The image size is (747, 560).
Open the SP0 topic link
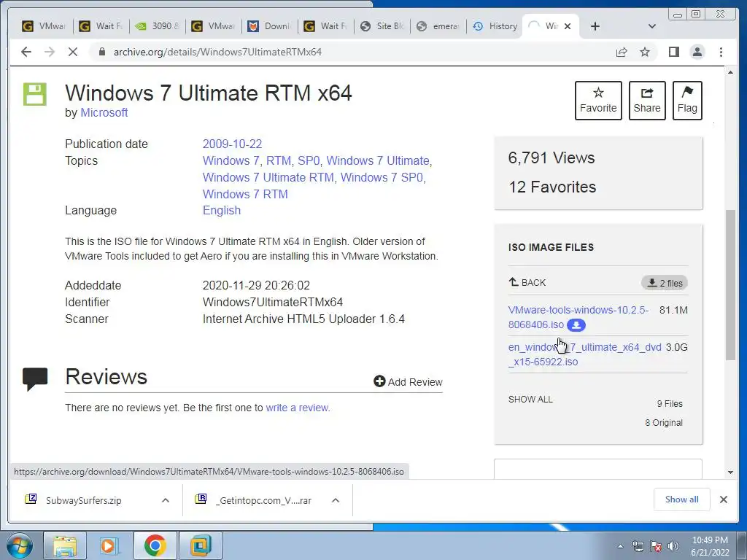[309, 161]
